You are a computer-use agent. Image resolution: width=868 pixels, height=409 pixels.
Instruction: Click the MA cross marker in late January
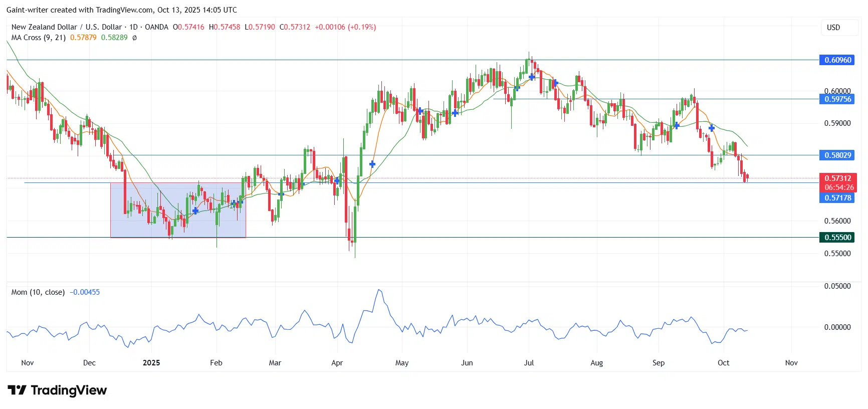(195, 211)
